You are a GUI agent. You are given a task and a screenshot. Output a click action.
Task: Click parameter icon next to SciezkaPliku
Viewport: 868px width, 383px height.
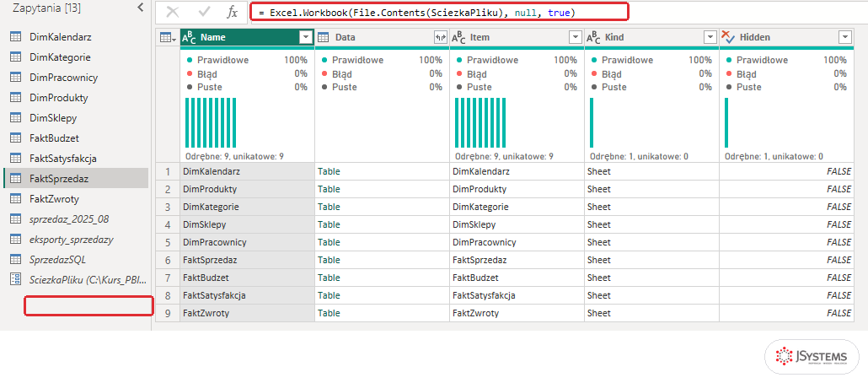15,280
